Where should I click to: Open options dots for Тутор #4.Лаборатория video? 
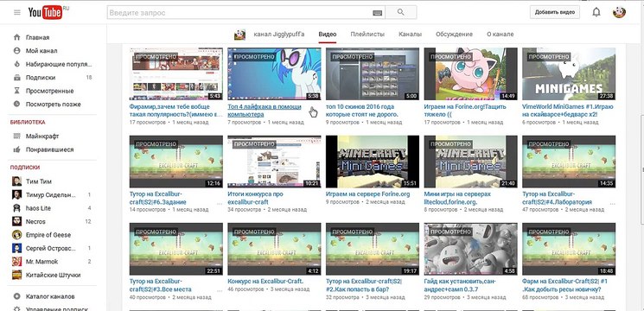click(x=613, y=203)
